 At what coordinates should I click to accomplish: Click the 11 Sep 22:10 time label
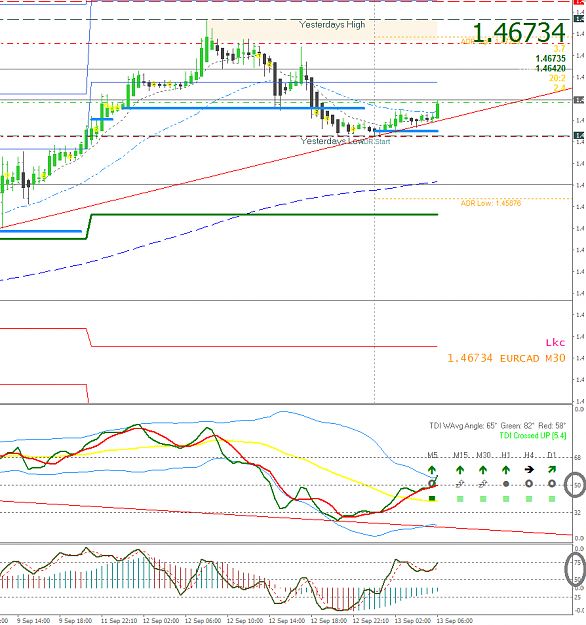click(x=119, y=621)
